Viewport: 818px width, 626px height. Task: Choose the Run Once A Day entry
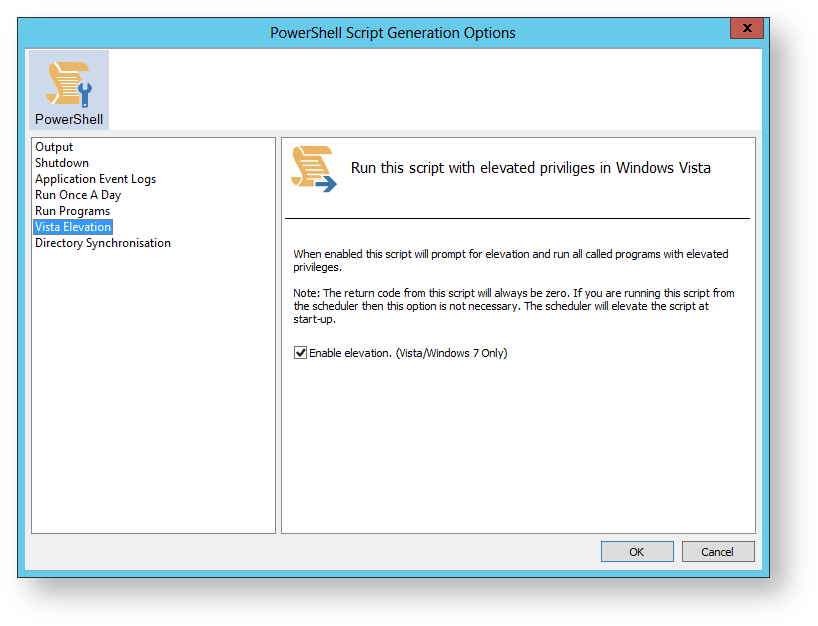(x=78, y=195)
